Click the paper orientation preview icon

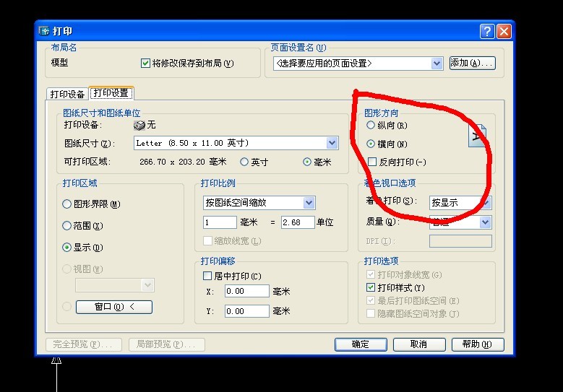[x=478, y=136]
